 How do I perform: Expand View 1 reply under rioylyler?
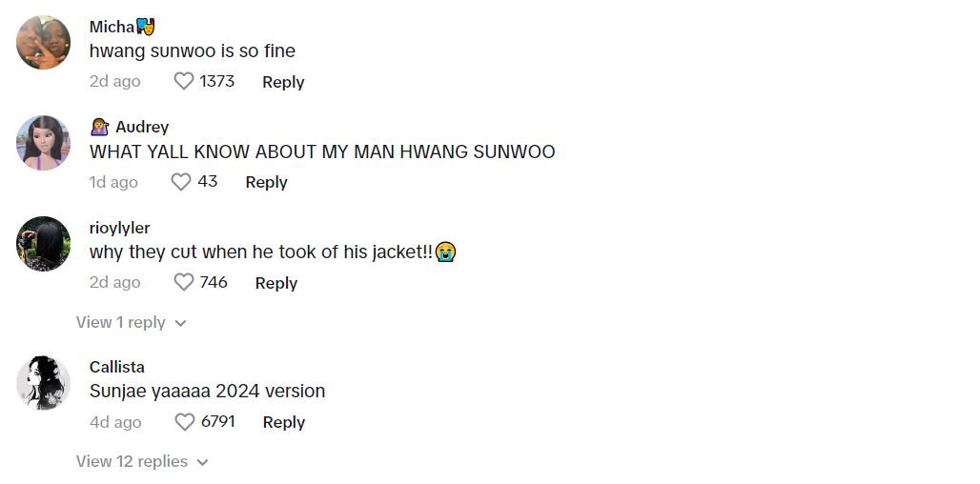point(132,322)
